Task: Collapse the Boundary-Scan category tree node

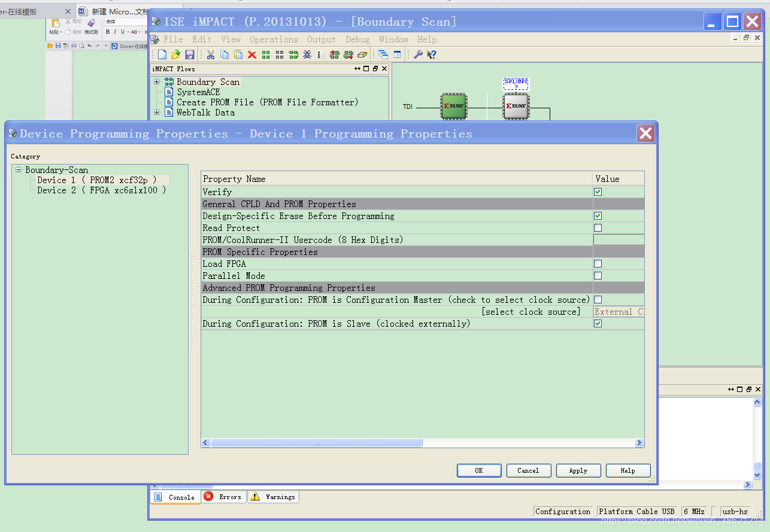Action: pyautogui.click(x=18, y=170)
